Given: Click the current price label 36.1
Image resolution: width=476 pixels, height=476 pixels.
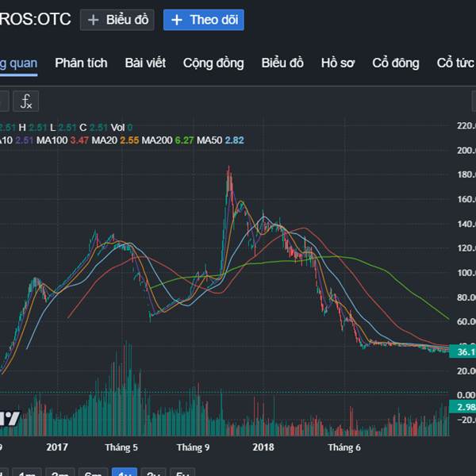Looking at the screenshot, I should tap(462, 351).
